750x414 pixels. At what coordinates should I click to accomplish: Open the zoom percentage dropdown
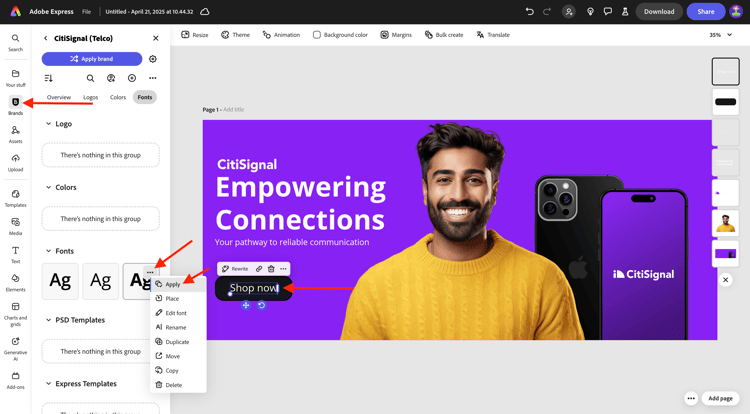(x=721, y=35)
